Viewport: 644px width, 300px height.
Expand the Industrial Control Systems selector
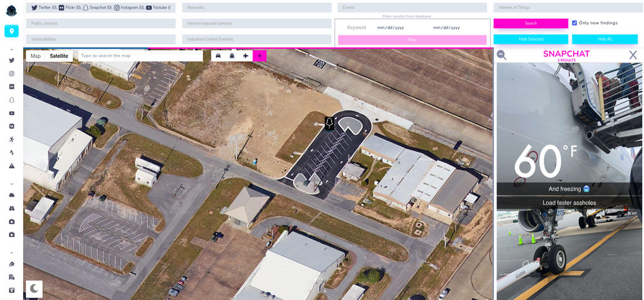256,39
